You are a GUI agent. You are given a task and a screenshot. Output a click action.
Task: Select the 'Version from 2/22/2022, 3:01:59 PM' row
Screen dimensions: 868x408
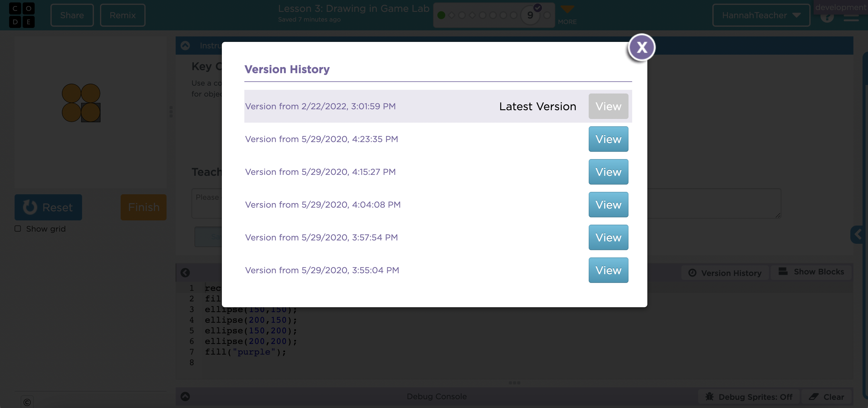438,106
